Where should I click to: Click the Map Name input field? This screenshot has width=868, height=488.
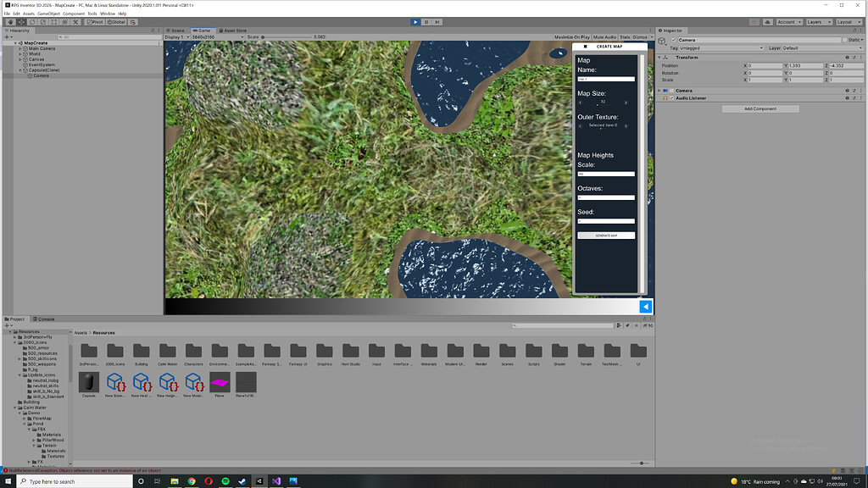point(605,79)
